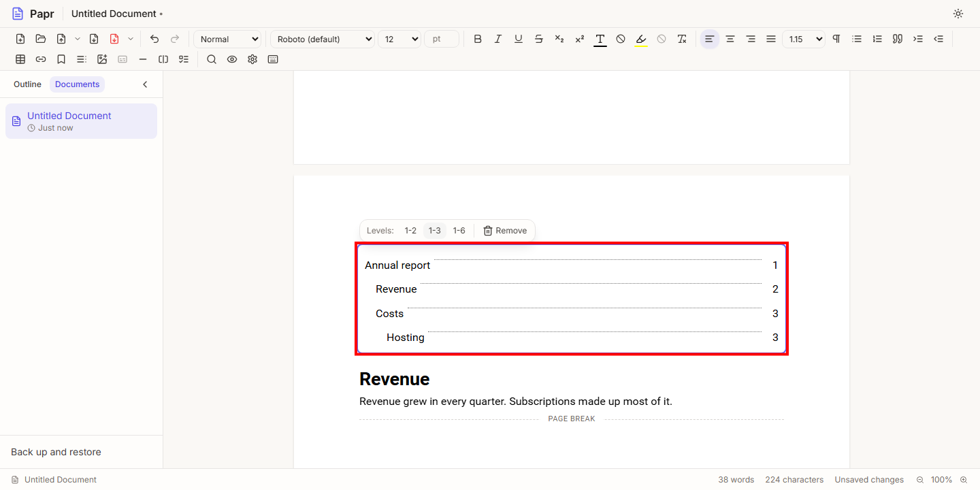Insert a block quote from the toolbar
980x490 pixels.
pyautogui.click(x=898, y=39)
